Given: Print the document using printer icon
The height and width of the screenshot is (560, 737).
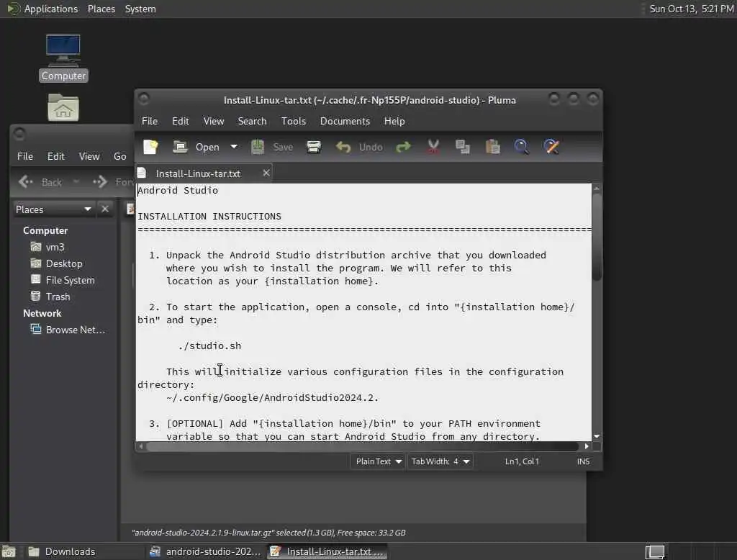Looking at the screenshot, I should point(314,147).
